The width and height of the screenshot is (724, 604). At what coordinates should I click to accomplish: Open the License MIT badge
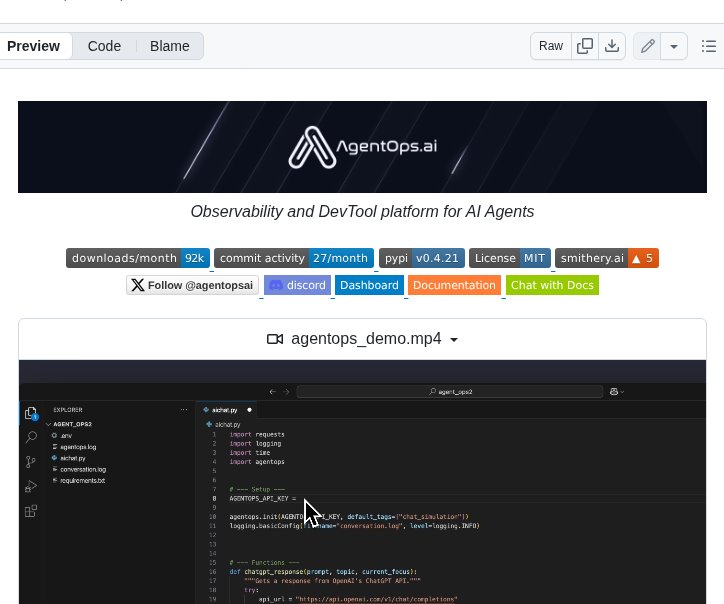510,258
